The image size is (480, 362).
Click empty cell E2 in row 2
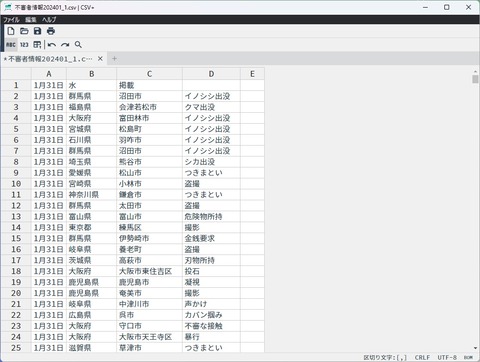(x=252, y=96)
